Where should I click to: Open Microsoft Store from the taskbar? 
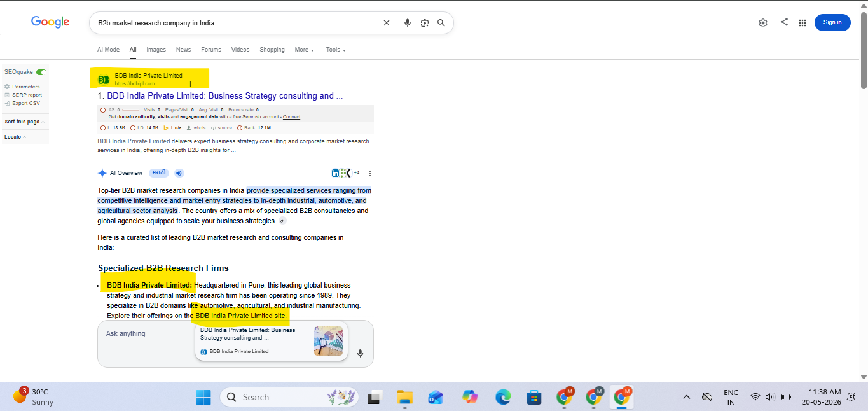pos(534,397)
